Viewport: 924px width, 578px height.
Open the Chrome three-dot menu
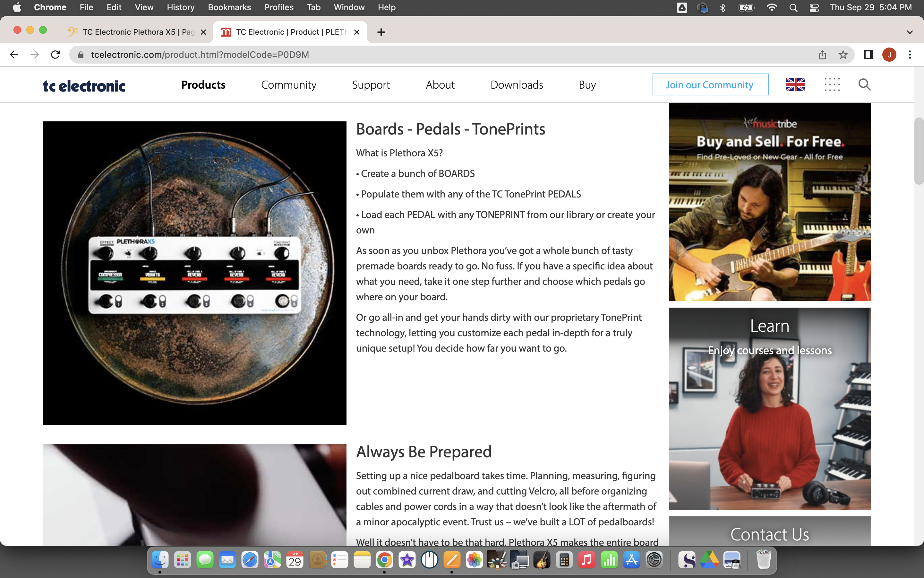coord(910,55)
